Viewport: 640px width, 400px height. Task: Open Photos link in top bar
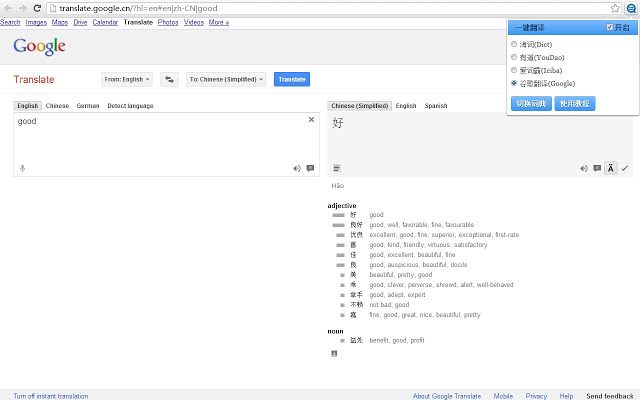pyautogui.click(x=168, y=22)
